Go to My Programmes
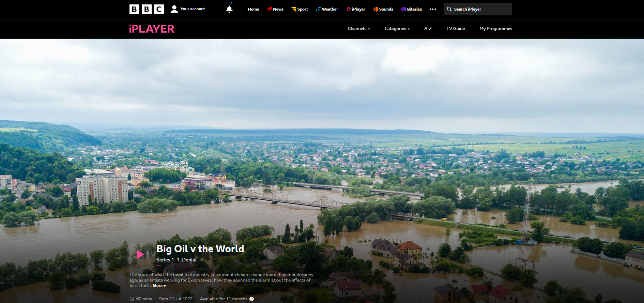Viewport: 644px width, 303px height. click(496, 29)
